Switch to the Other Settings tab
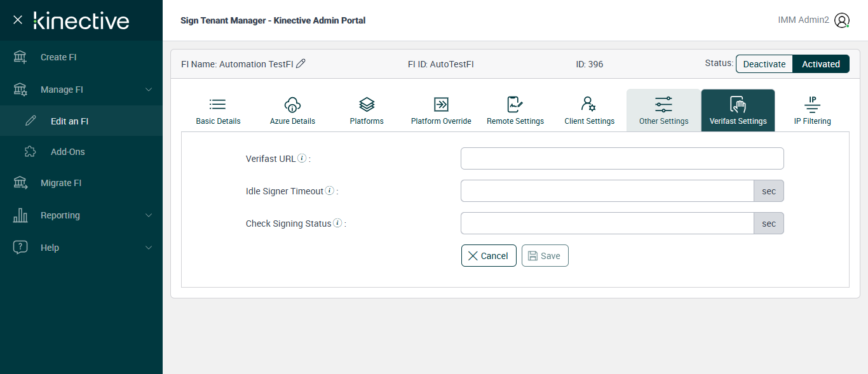 tap(663, 110)
